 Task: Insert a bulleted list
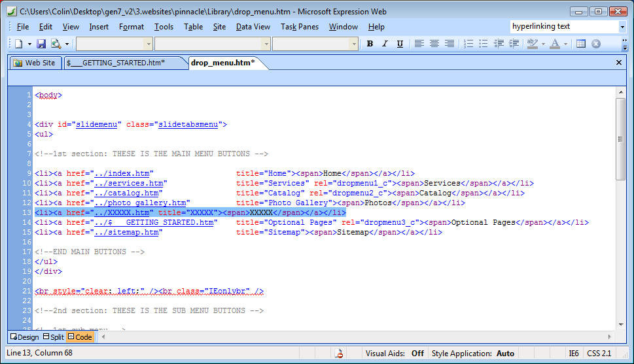484,44
